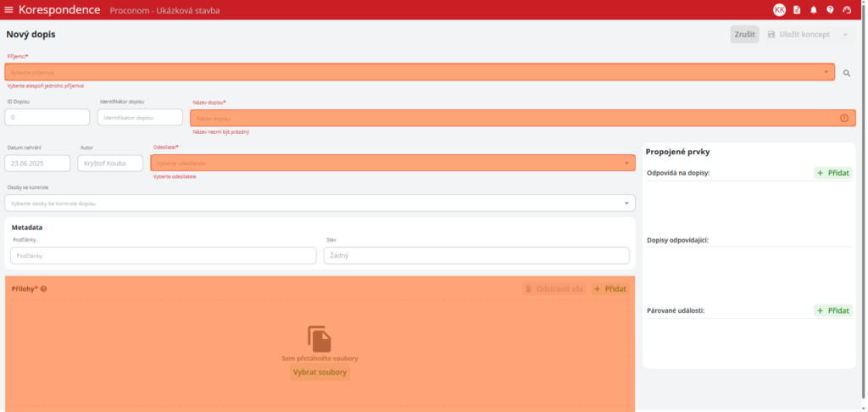The image size is (868, 412).
Task: Add a link under Odpovídá na dopisy
Action: pyautogui.click(x=832, y=173)
